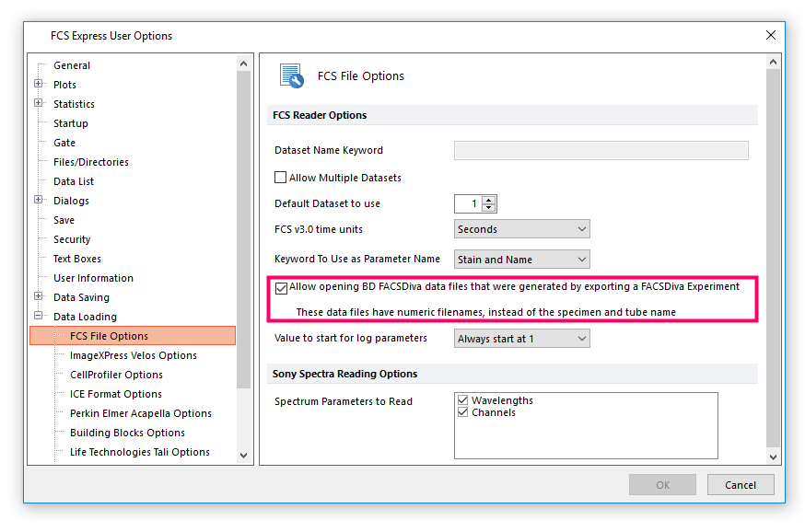Expand the Statistics tree node

39,103
